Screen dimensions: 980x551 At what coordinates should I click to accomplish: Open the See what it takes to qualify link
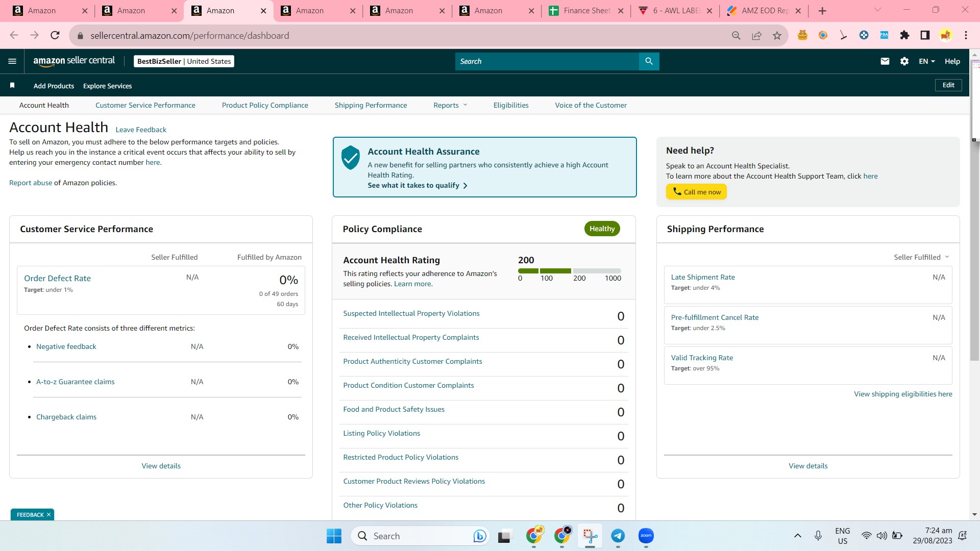tap(418, 185)
